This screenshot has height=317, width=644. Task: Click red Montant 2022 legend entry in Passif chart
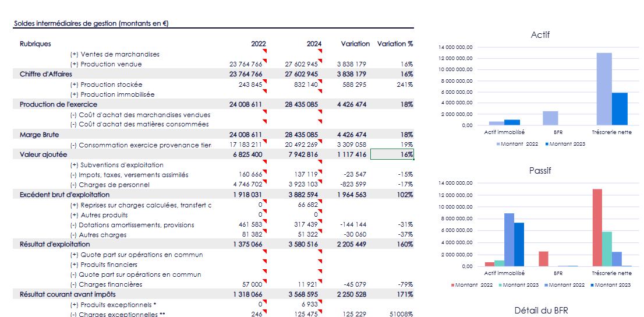[453, 285]
